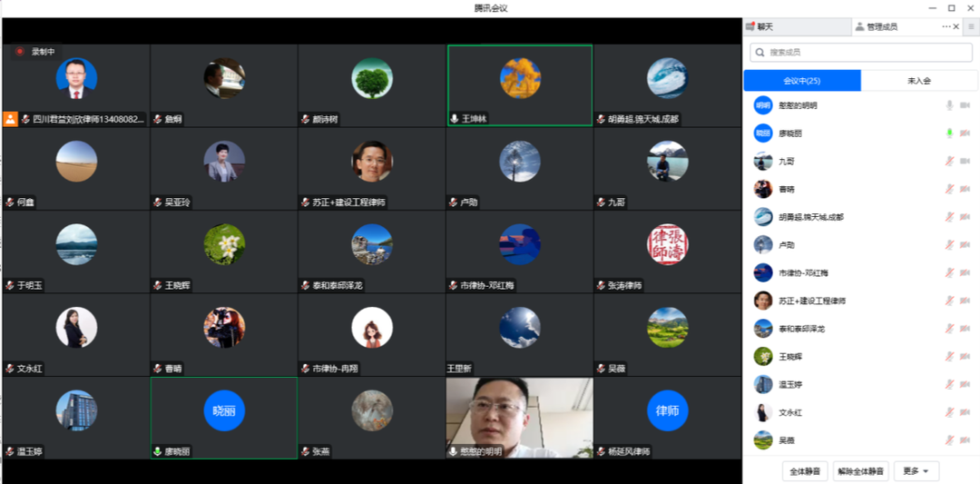Viewport: 980px width, 484px height.
Task: Open the three-dots menu on 管理成员 tab
Action: pyautogui.click(x=946, y=27)
